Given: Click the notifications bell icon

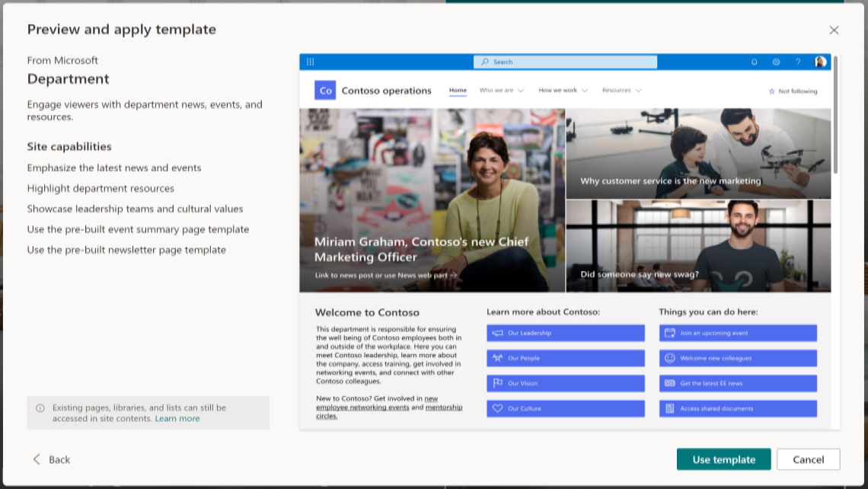Looking at the screenshot, I should point(754,62).
